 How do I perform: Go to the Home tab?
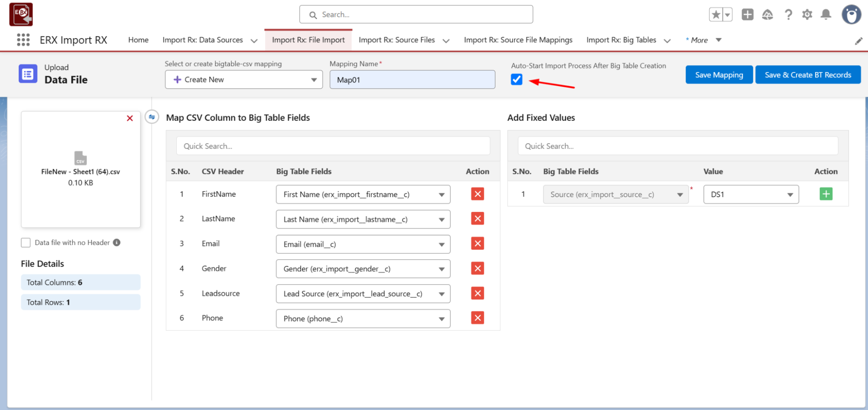138,40
